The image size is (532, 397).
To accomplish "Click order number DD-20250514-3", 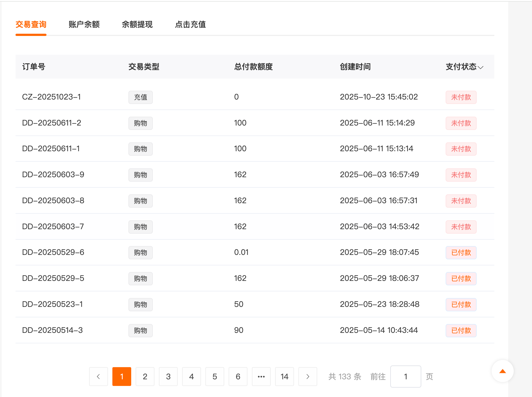I will click(x=52, y=330).
